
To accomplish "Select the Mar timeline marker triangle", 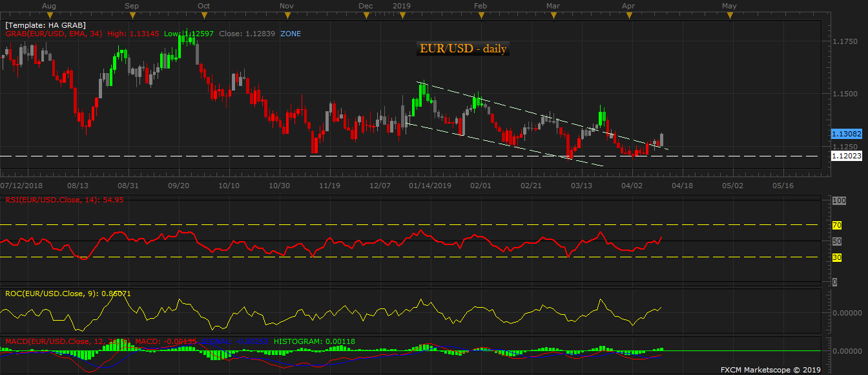I will [x=553, y=16].
